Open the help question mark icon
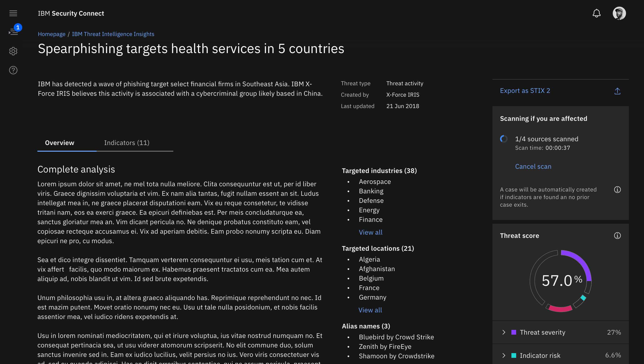Image resolution: width=644 pixels, height=364 pixels. pyautogui.click(x=13, y=70)
